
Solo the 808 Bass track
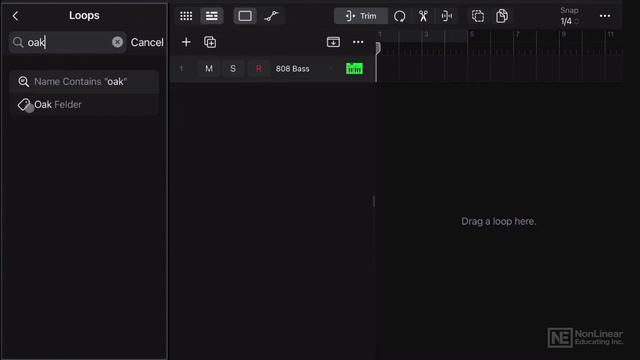233,69
